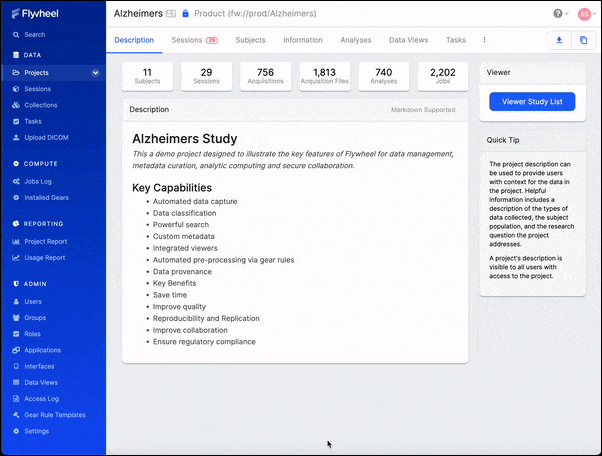Click the blue lock icon beside Alzheimers
This screenshot has height=456, width=602.
pos(185,13)
